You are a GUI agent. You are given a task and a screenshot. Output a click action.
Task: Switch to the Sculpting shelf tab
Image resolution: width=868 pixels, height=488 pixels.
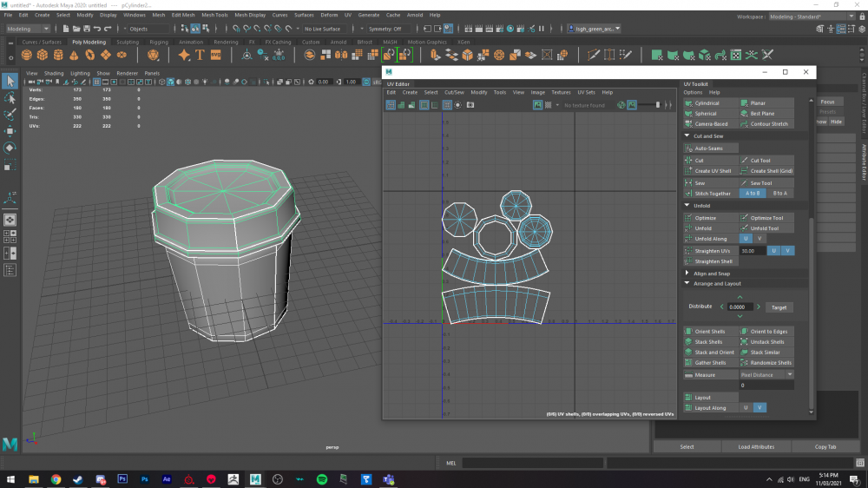tap(128, 42)
